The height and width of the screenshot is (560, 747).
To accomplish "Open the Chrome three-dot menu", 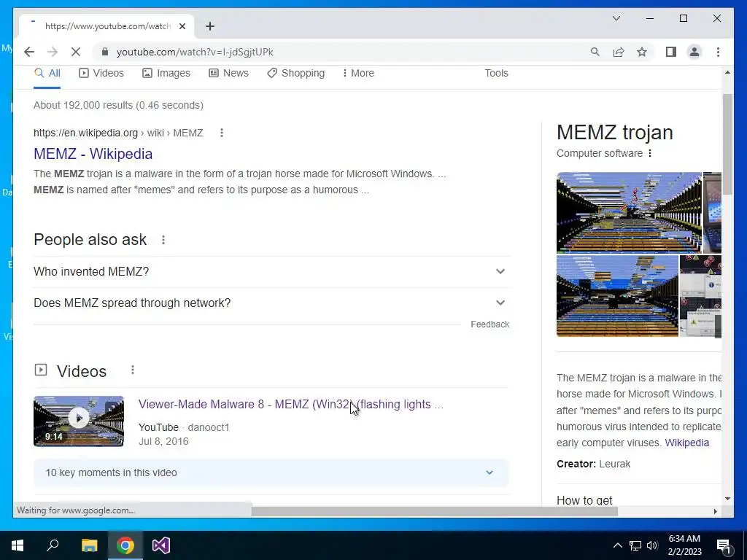I will pos(718,52).
